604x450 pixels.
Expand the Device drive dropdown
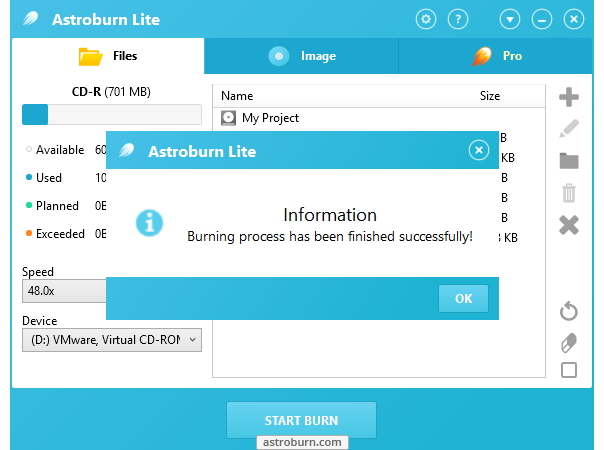pyautogui.click(x=111, y=340)
